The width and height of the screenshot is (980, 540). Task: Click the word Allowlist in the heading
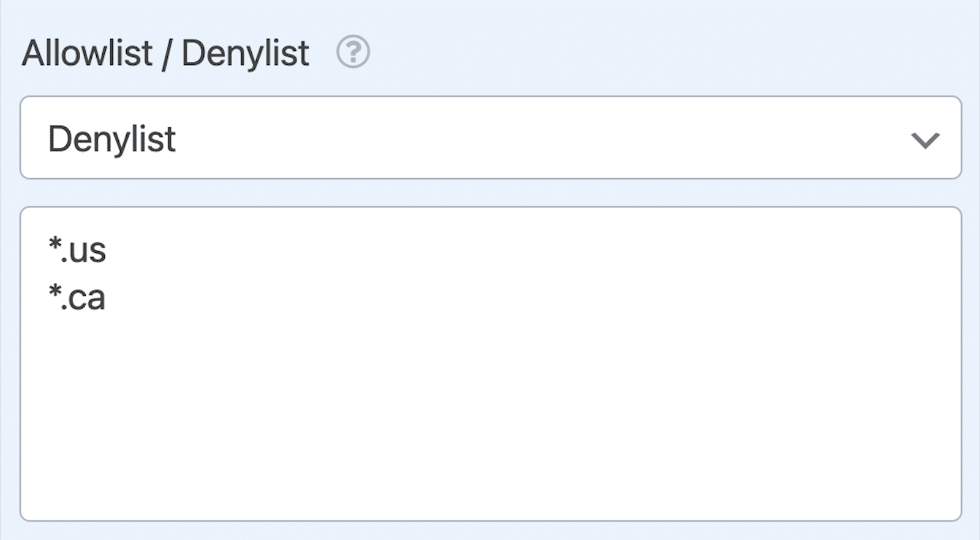[87, 53]
